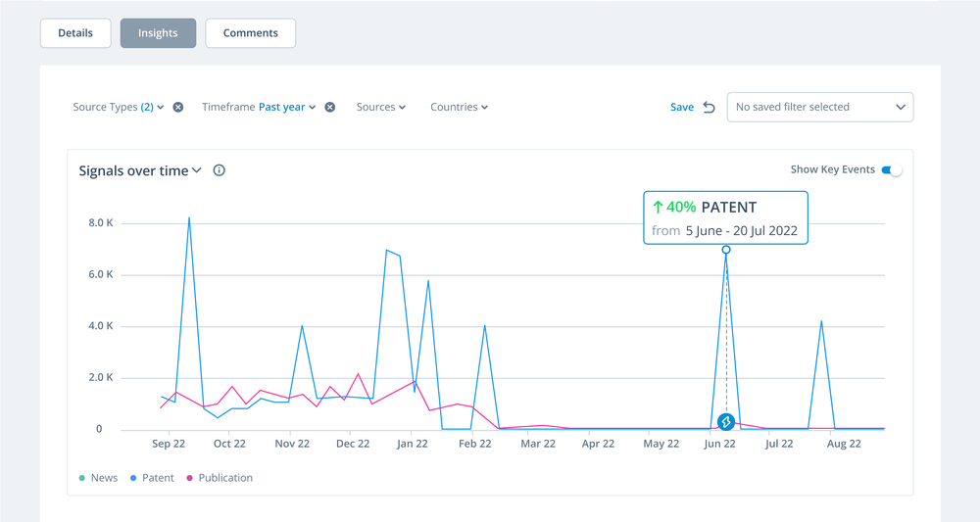Click the Sep 22 axis label
This screenshot has width=980, height=522.
(169, 444)
